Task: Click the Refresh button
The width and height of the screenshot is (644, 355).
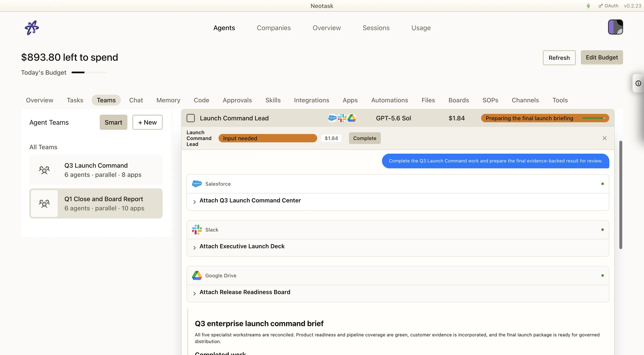Action: coord(559,58)
